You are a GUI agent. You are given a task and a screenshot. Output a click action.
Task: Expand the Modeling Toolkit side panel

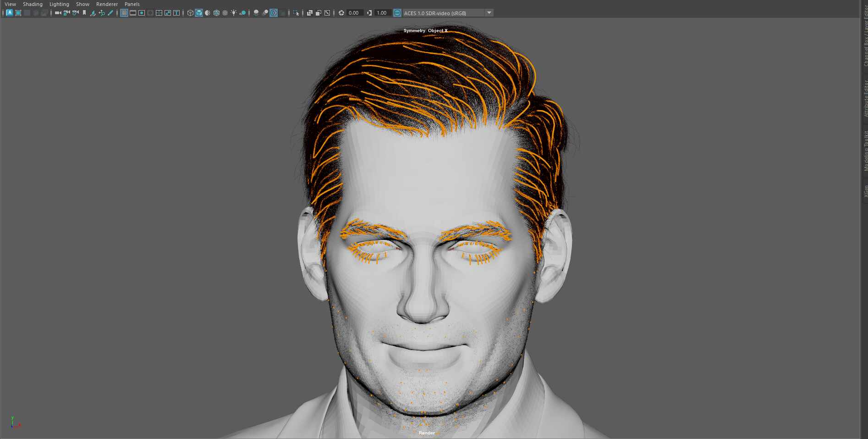(x=864, y=151)
